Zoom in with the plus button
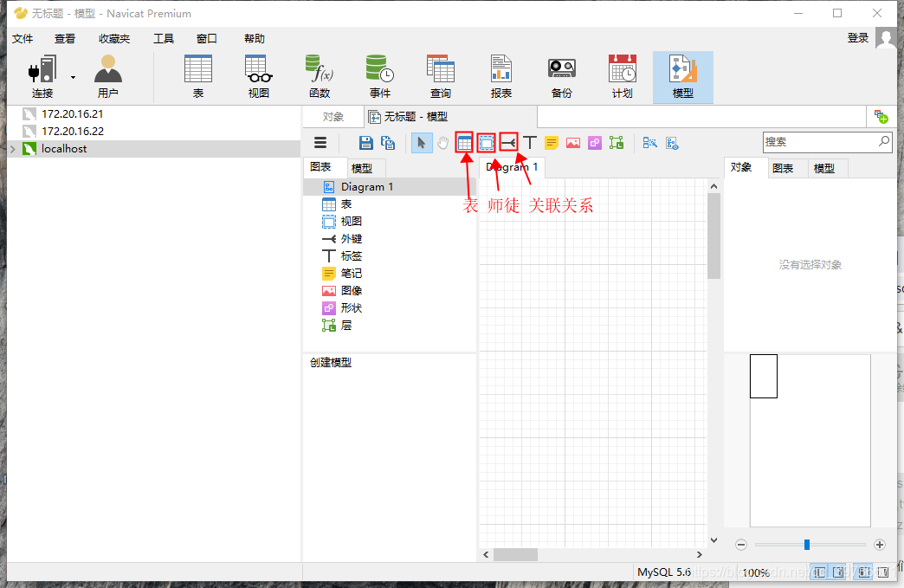This screenshot has height=588, width=904. point(880,545)
